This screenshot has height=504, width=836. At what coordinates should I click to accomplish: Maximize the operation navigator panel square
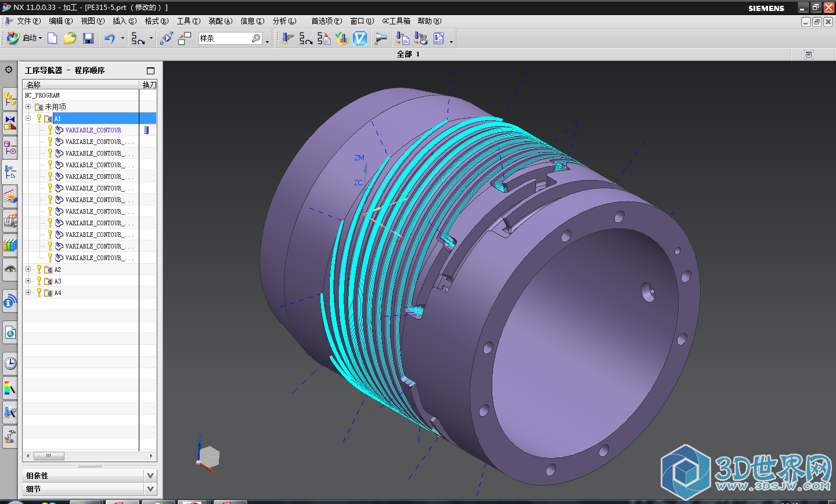pyautogui.click(x=150, y=71)
